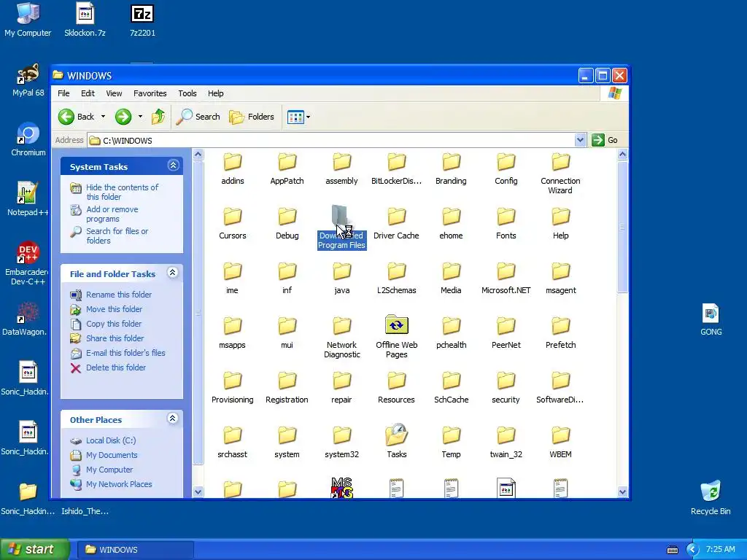747x560 pixels.
Task: Open the Help menu
Action: [215, 93]
